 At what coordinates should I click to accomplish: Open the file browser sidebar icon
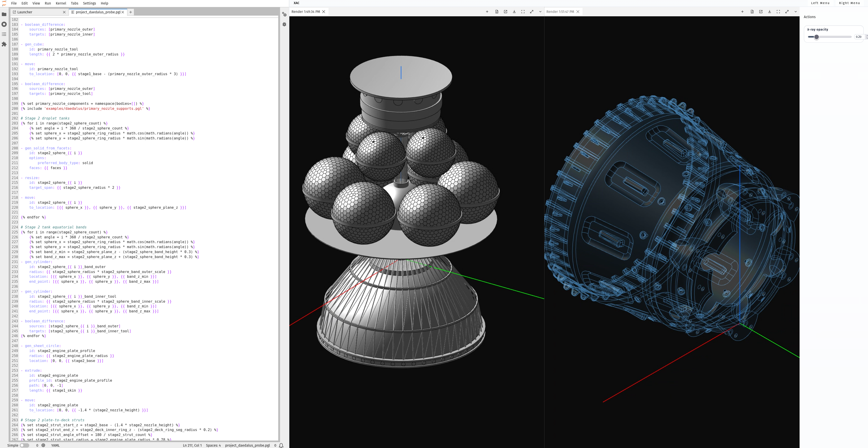4,14
